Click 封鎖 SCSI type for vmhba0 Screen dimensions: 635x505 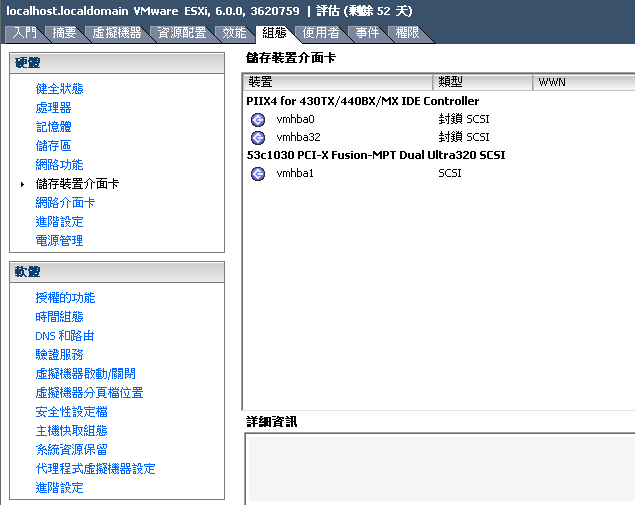point(464,119)
